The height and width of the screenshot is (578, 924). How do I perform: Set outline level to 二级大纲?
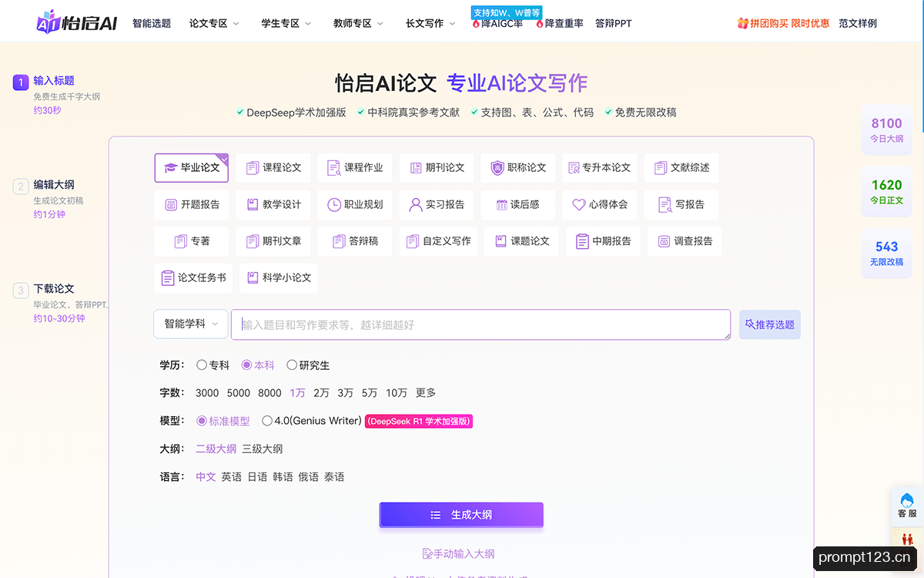coord(216,449)
